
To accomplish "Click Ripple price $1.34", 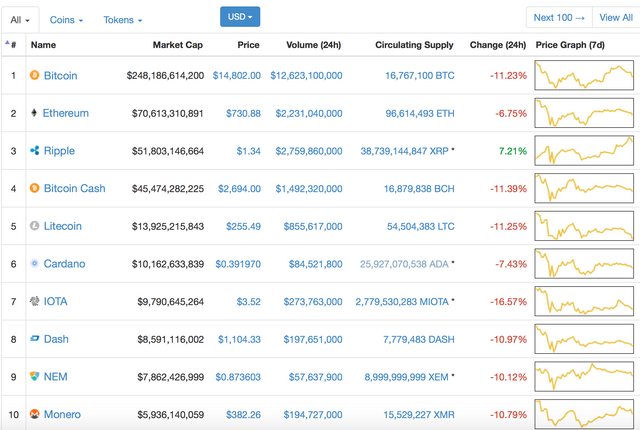I will click(249, 151).
